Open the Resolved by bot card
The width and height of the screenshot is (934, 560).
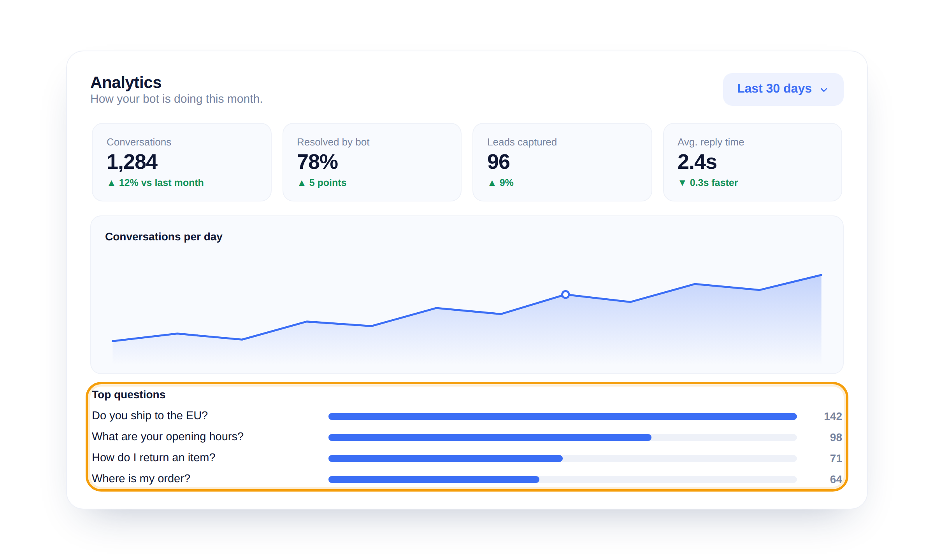tap(372, 162)
